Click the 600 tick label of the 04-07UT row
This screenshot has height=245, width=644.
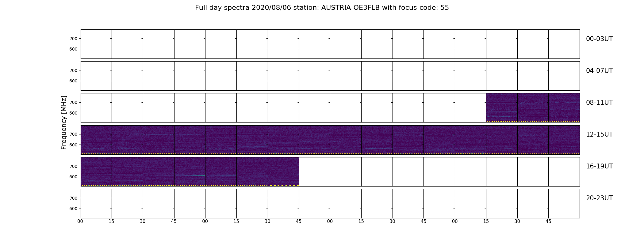coord(73,81)
